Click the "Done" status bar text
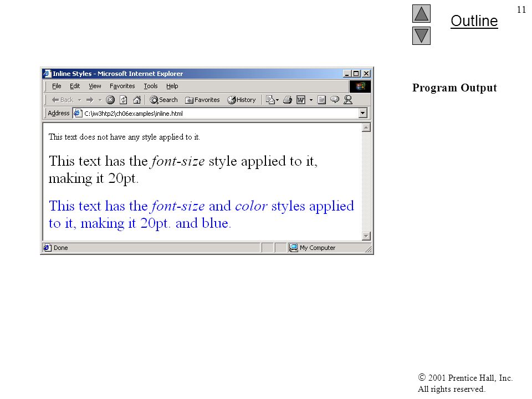 [61, 248]
